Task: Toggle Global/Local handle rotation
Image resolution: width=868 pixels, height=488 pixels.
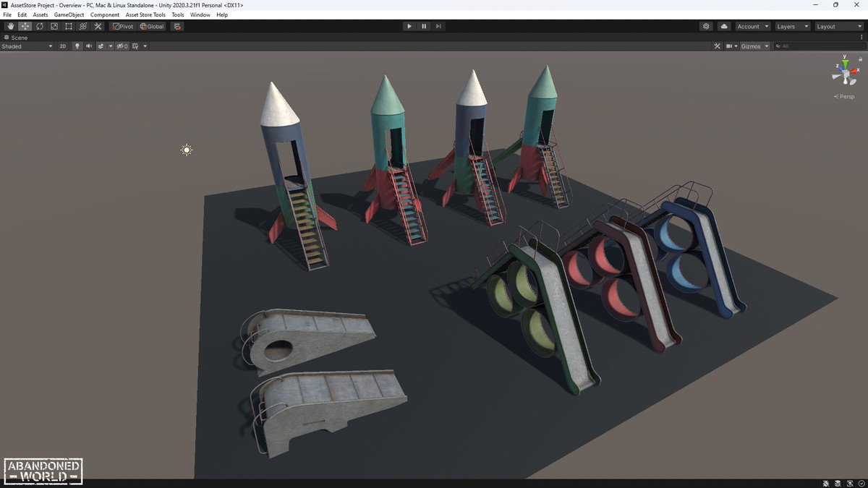Action: tap(152, 26)
